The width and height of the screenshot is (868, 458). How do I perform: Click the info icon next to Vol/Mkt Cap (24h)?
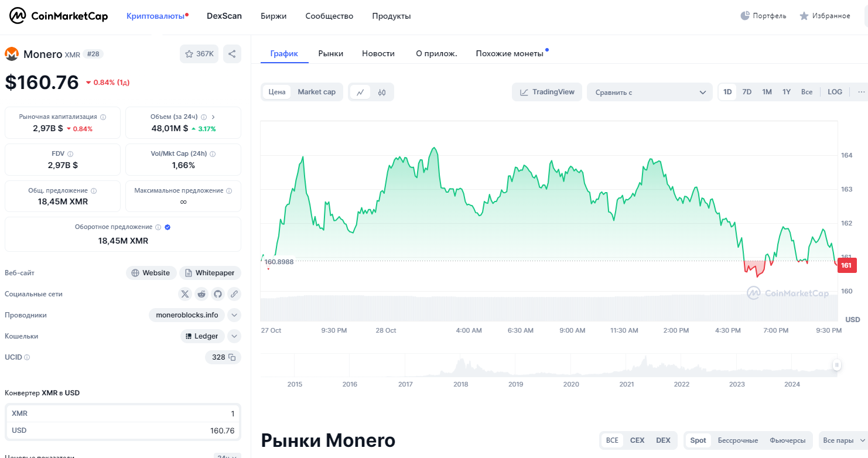[213, 154]
